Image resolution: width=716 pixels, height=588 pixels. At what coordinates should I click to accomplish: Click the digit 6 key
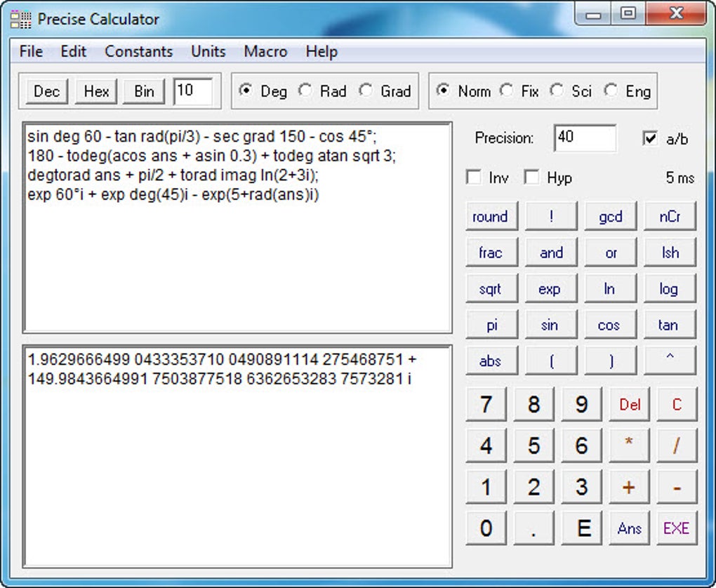coord(581,446)
